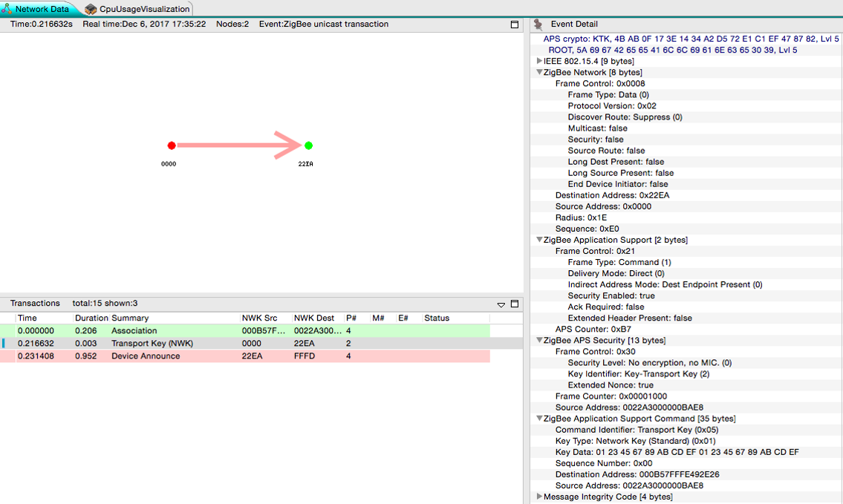Switch to the Network Data tab

pyautogui.click(x=42, y=9)
